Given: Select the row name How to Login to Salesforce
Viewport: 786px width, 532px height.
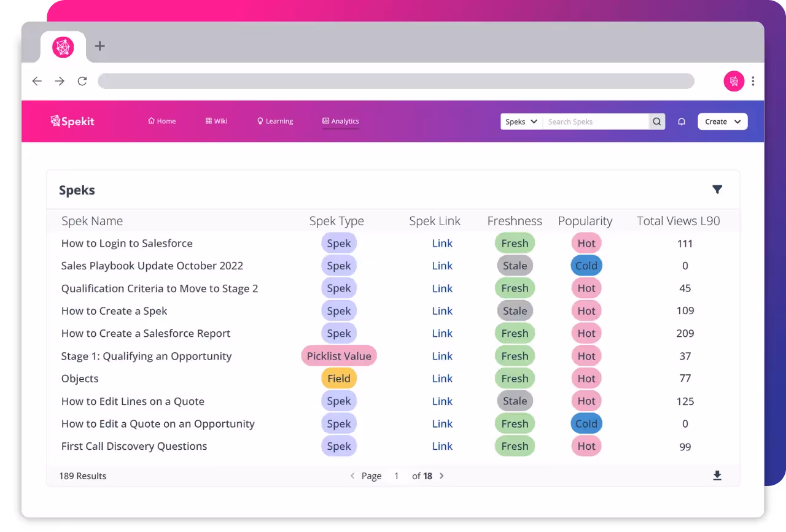Looking at the screenshot, I should [127, 243].
